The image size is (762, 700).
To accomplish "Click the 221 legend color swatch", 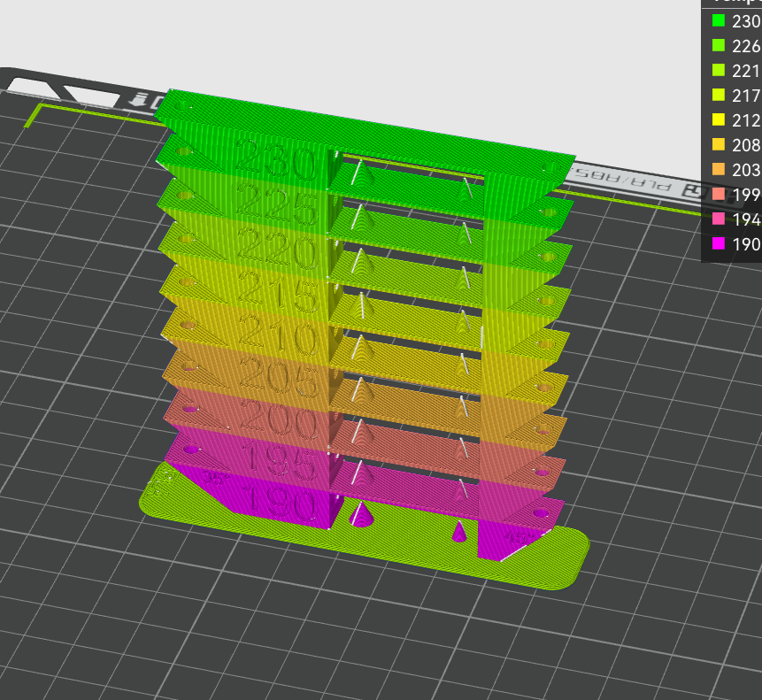I will coord(719,70).
